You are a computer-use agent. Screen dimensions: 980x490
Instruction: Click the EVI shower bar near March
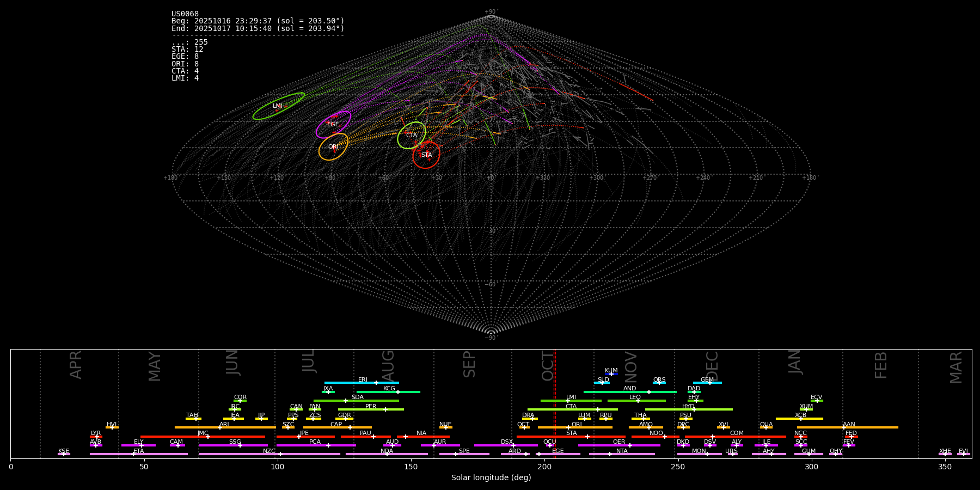click(963, 454)
